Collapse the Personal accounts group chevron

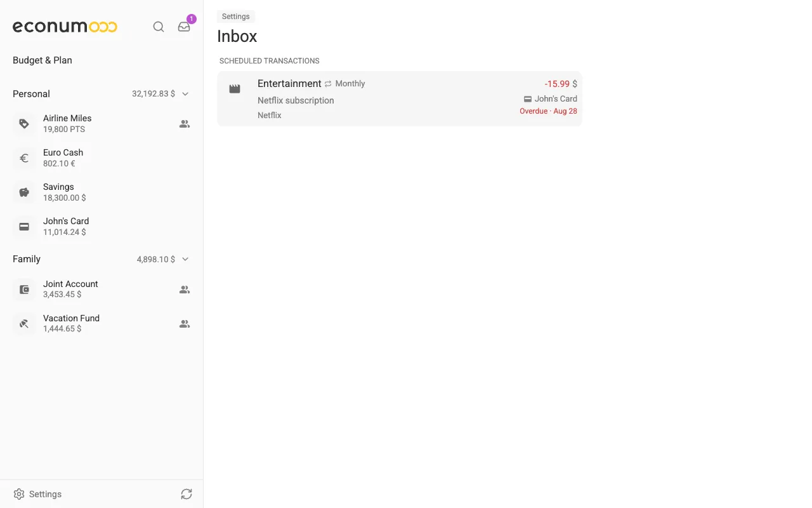click(x=185, y=94)
